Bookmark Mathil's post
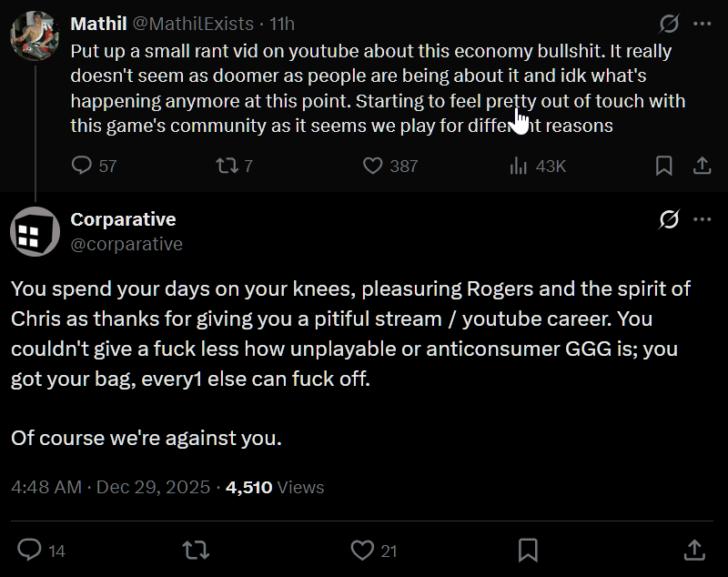Image resolution: width=728 pixels, height=577 pixels. (664, 166)
